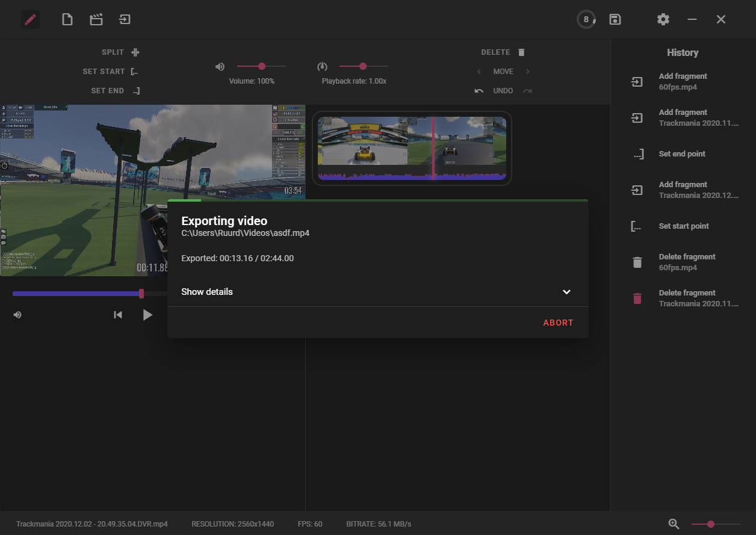This screenshot has height=535, width=756.
Task: Minimize the application window
Action: (692, 19)
